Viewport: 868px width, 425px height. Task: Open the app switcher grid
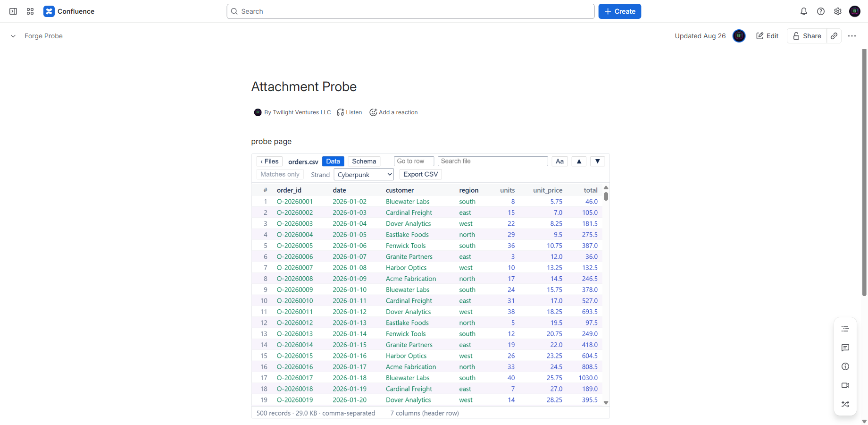(x=30, y=11)
